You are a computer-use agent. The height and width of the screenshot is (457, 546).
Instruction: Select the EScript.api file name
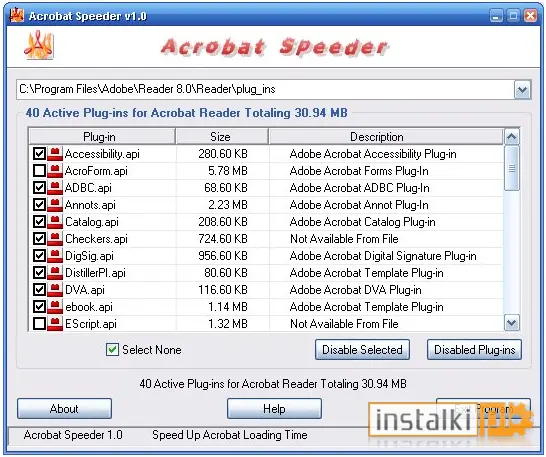(x=91, y=324)
